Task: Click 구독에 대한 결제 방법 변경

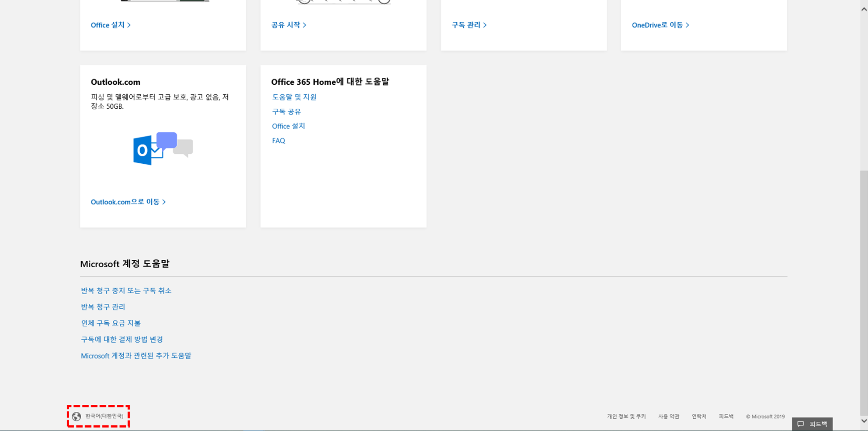Action: click(x=122, y=339)
